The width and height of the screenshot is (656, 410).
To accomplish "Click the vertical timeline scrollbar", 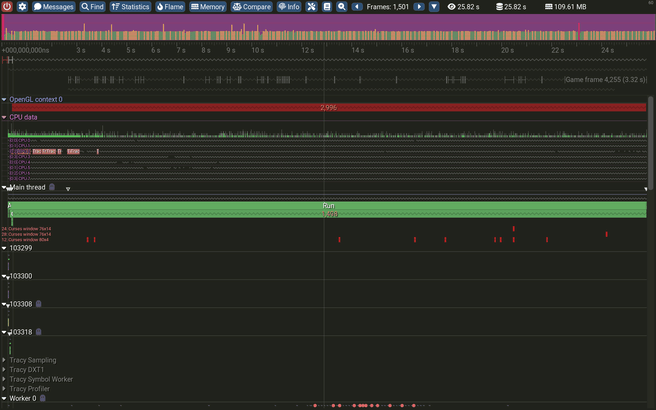I will pyautogui.click(x=650, y=142).
